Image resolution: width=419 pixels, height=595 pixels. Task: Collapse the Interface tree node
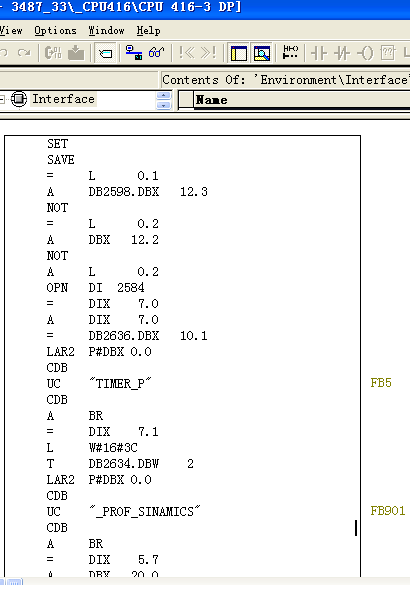[x=2, y=99]
